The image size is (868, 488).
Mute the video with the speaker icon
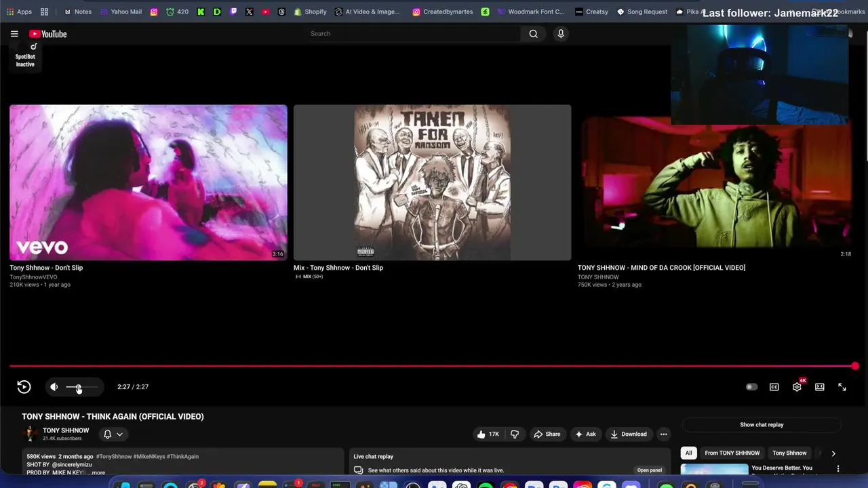click(54, 387)
